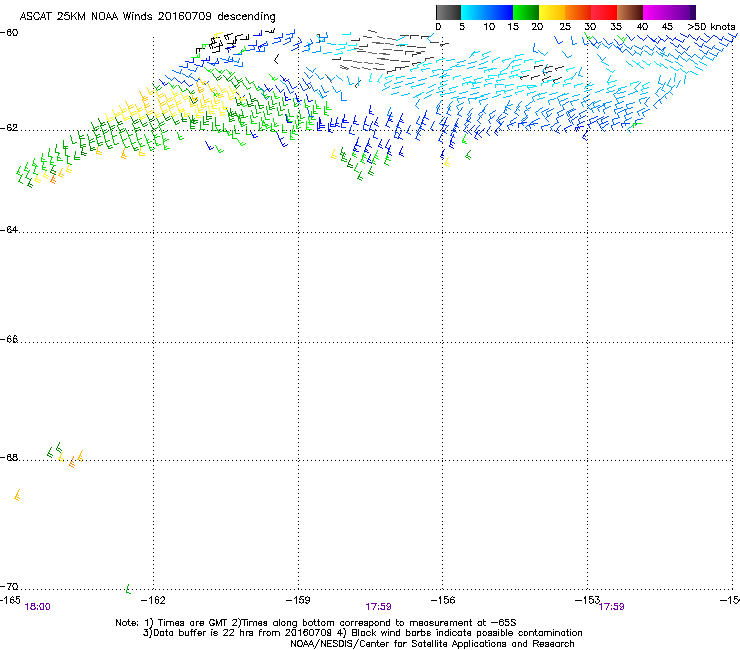Click the '-62' latitude axis label
The image size is (740, 650).
tap(9, 128)
